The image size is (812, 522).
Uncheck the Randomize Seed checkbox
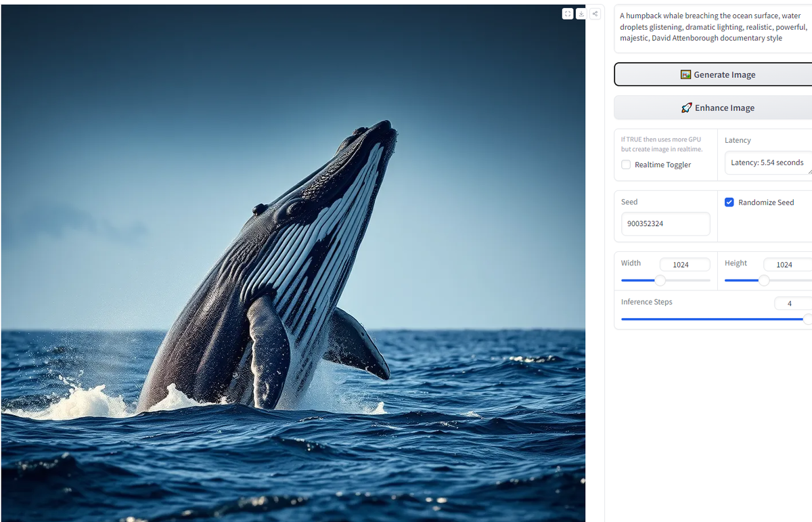pyautogui.click(x=729, y=202)
